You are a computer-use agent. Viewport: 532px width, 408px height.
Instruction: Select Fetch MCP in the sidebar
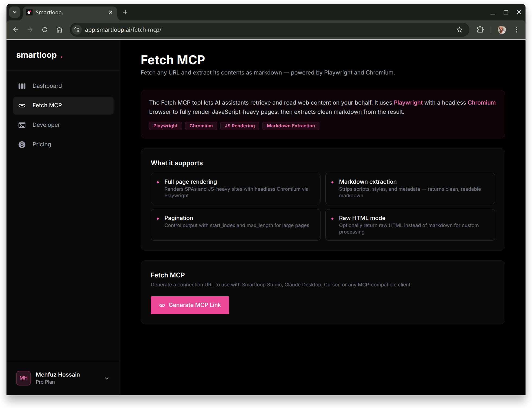pos(63,106)
